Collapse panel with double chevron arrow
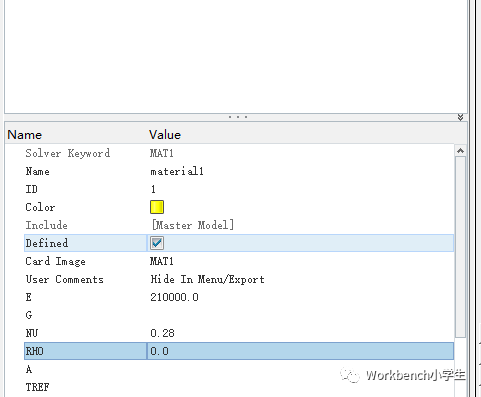This screenshot has width=481, height=397. click(460, 117)
